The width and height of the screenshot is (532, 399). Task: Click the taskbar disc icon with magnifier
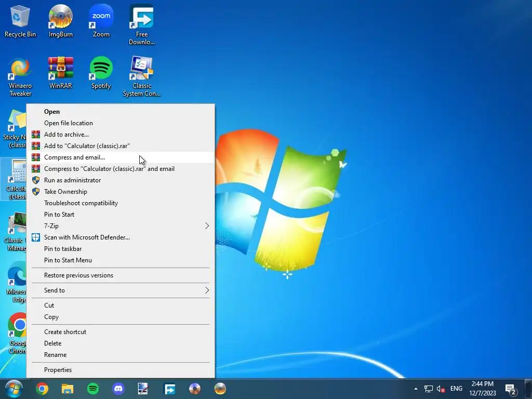pos(195,389)
